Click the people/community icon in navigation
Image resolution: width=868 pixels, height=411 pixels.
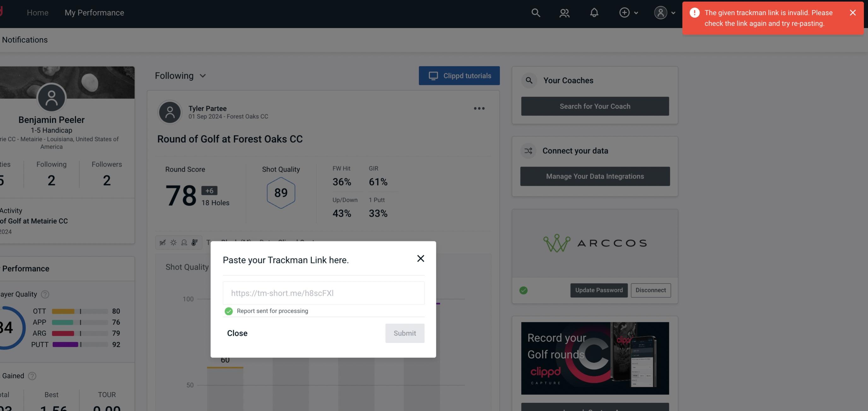(x=565, y=12)
